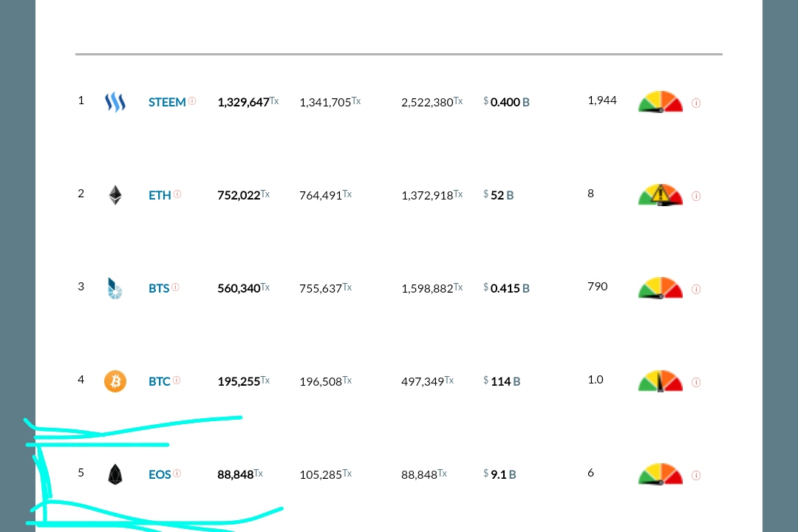Click info icon beside ETH gauge
The width and height of the screenshot is (798, 532).
(x=696, y=197)
